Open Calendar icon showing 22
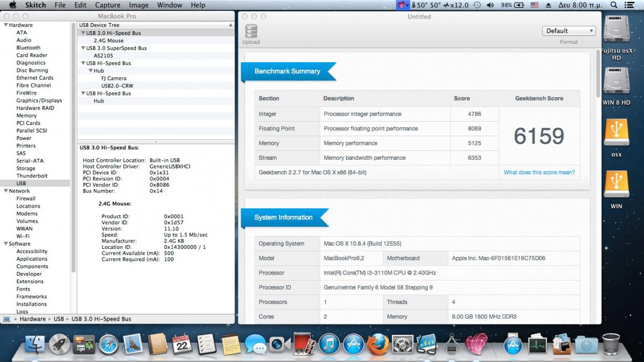 click(x=182, y=344)
